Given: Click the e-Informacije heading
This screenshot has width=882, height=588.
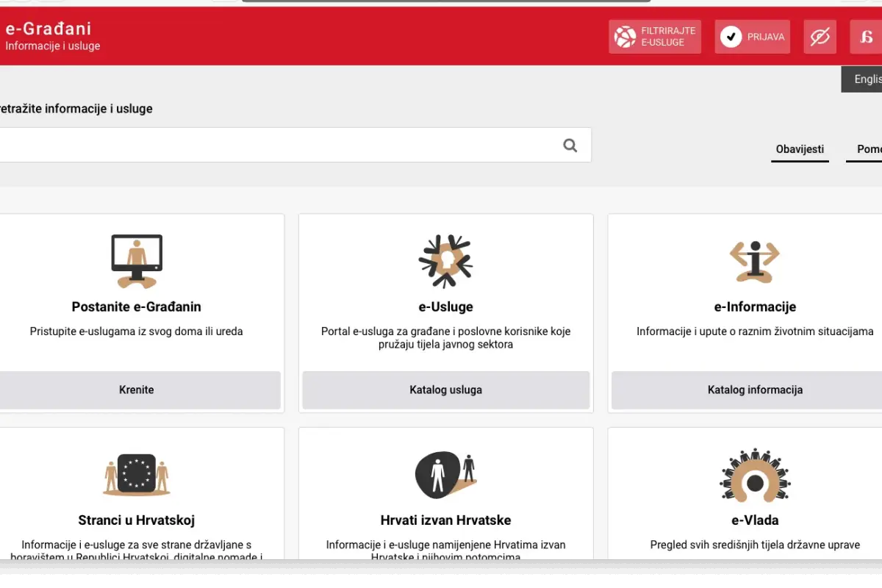Looking at the screenshot, I should tap(755, 306).
